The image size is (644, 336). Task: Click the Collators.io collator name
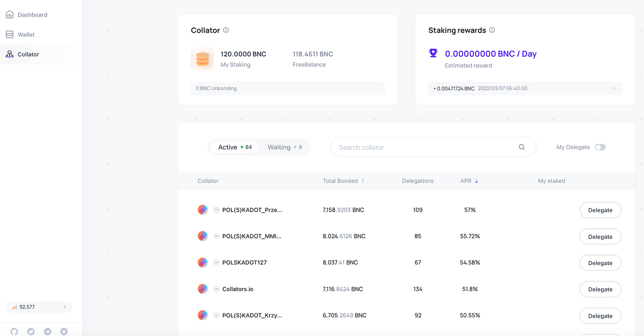(x=238, y=289)
